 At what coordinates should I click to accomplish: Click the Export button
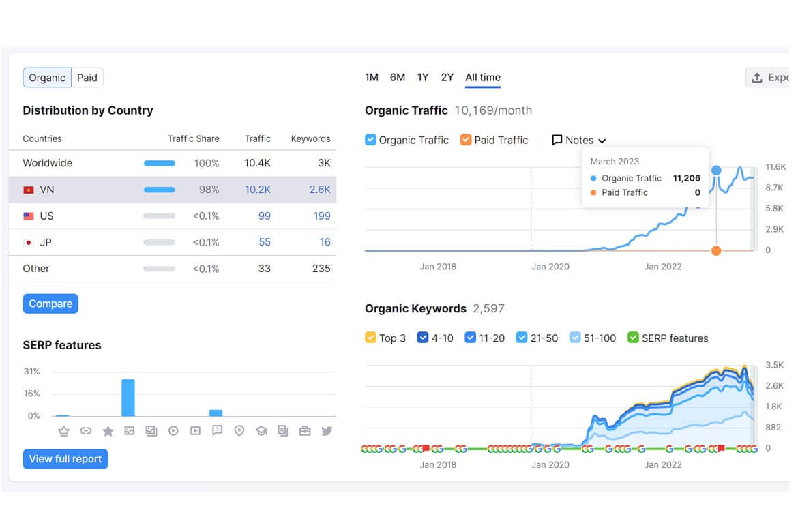click(768, 77)
